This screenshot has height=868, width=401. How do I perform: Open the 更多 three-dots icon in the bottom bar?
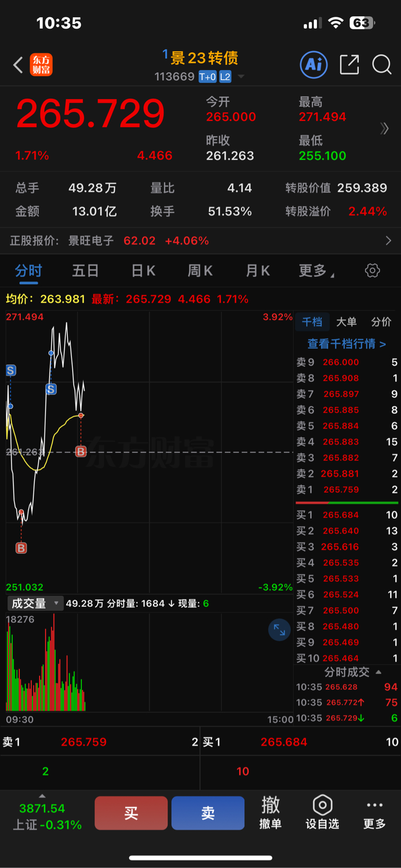(374, 813)
